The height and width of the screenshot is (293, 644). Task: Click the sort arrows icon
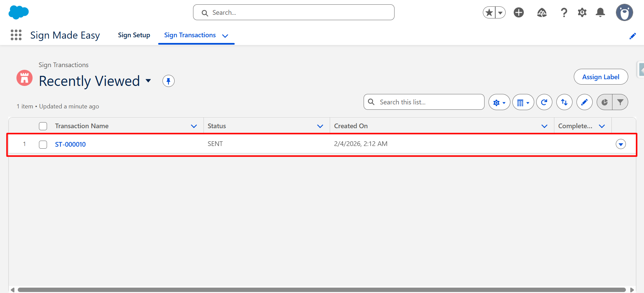point(564,102)
